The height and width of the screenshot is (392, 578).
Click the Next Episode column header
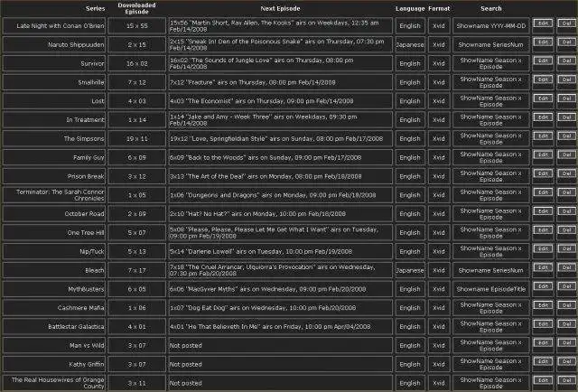click(x=280, y=8)
